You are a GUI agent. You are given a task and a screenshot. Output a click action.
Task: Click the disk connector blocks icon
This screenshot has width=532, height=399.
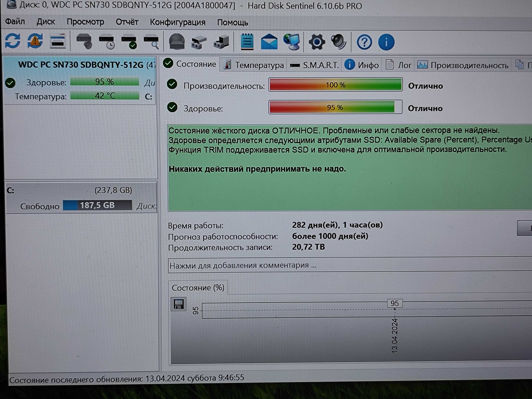tap(199, 43)
